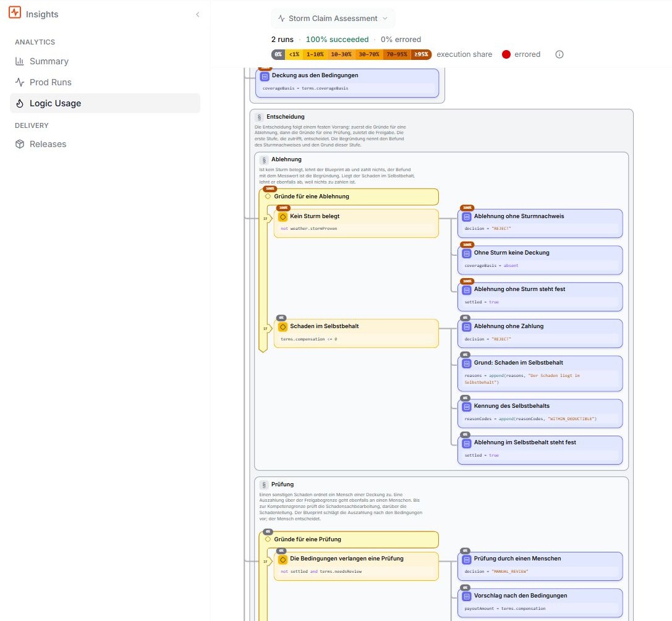672x621 pixels.
Task: Click 'coverageBasis = absent' expression
Action: (491, 266)
